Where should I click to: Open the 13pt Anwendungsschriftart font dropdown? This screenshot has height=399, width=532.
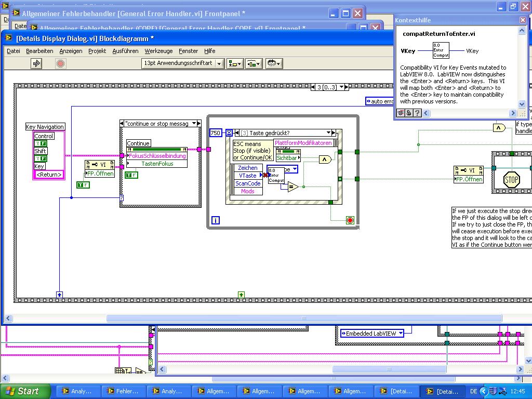click(x=219, y=63)
